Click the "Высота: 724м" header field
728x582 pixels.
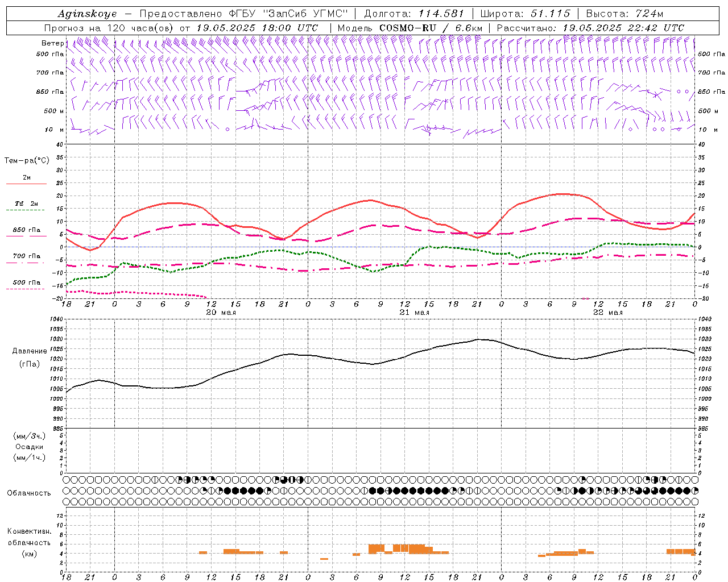pos(624,14)
